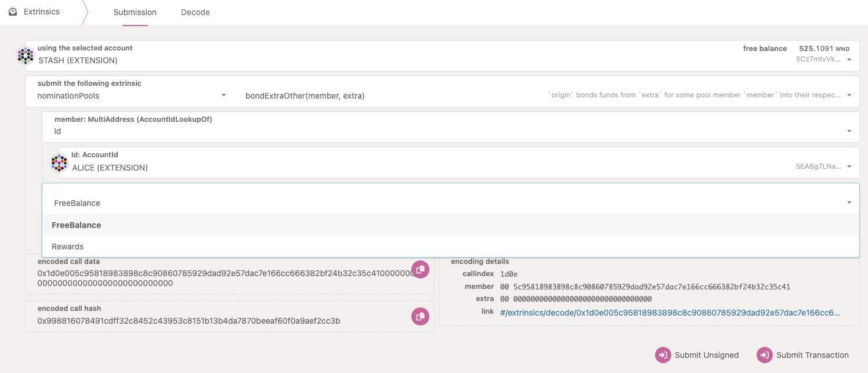
Task: Copy the encoded call data
Action: coord(420,269)
